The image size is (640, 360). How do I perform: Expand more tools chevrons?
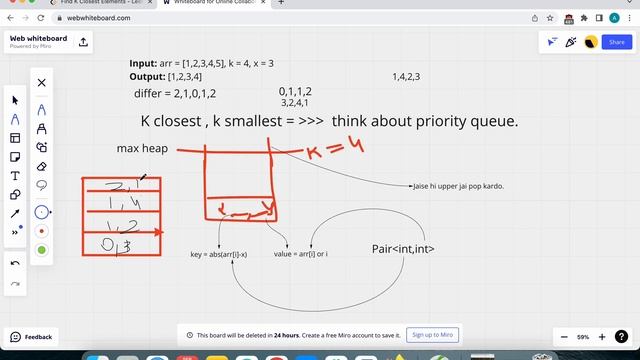[x=15, y=233]
